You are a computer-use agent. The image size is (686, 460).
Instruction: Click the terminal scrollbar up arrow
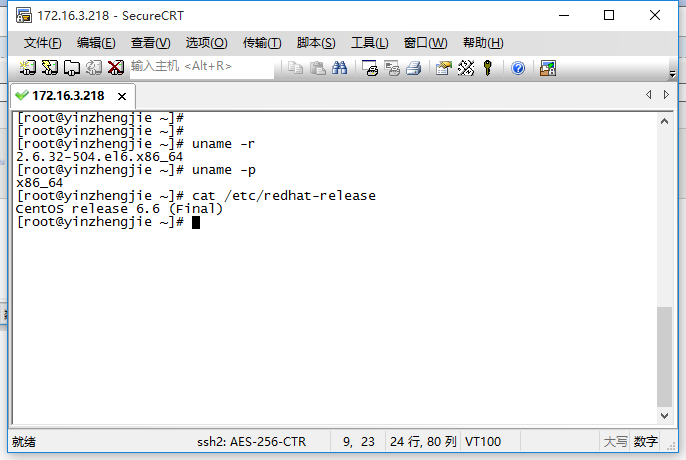(664, 122)
